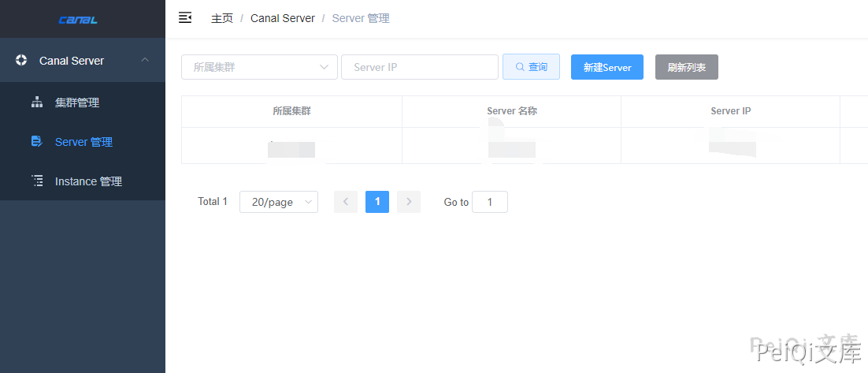The width and height of the screenshot is (868, 373).
Task: Click the Total 1 count text
Action: pos(213,202)
